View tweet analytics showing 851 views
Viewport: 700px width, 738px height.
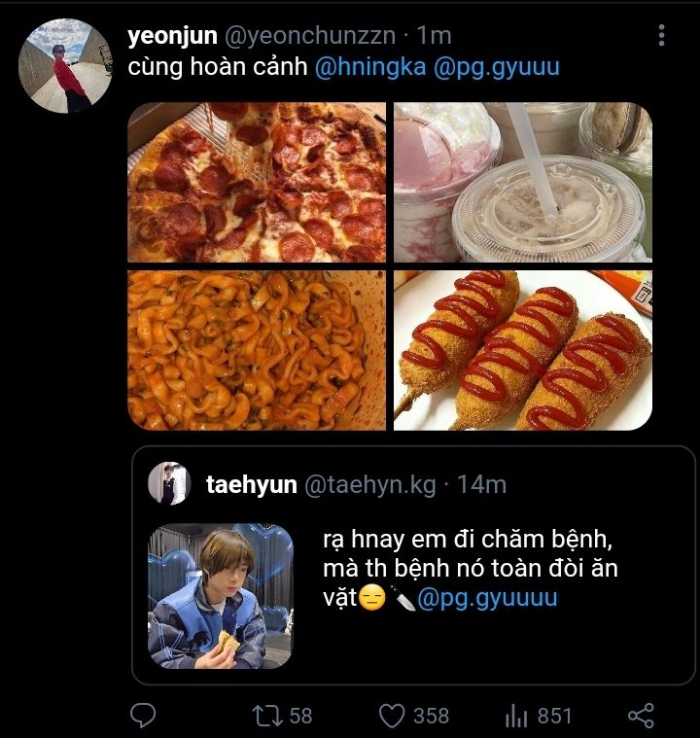pos(515,716)
